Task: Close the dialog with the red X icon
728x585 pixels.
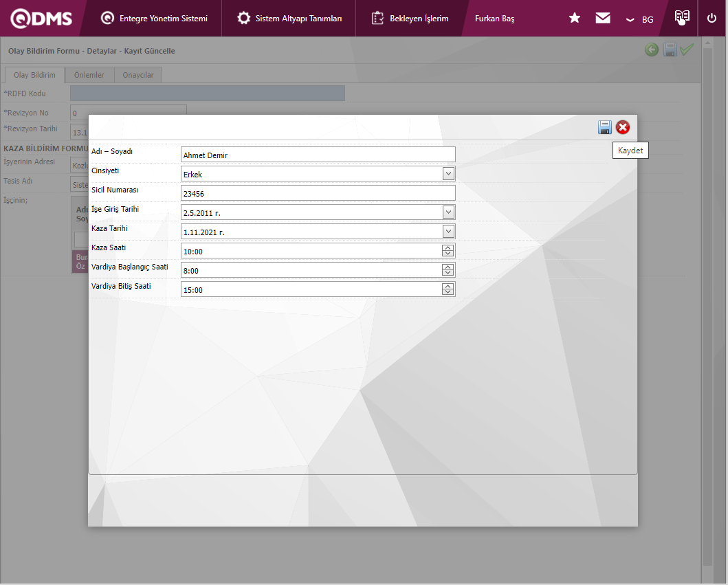Action: [x=623, y=127]
